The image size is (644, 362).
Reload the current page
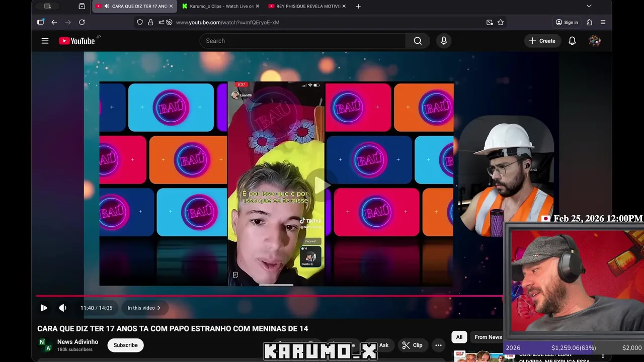coord(82,22)
